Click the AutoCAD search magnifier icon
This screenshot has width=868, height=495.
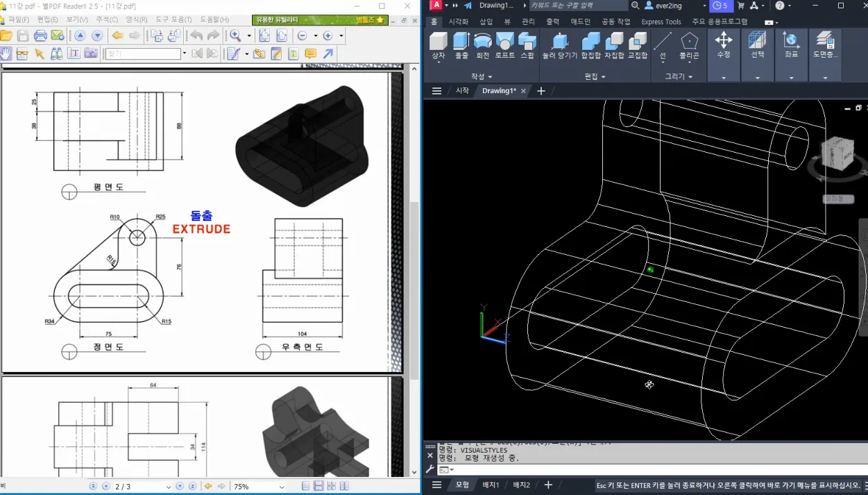click(635, 6)
